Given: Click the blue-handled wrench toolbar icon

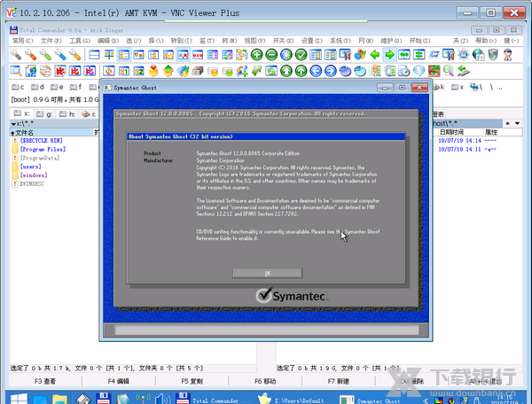Looking at the screenshot, I should click(x=60, y=55).
